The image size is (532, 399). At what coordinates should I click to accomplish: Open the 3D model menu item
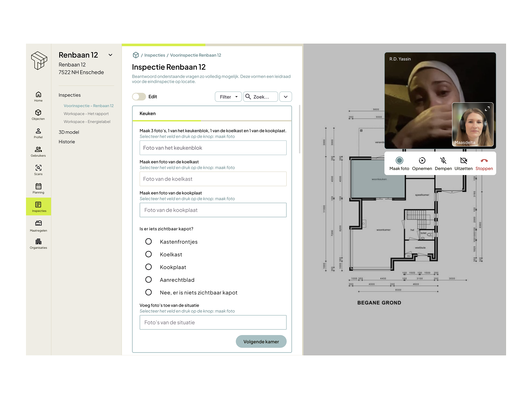click(69, 132)
